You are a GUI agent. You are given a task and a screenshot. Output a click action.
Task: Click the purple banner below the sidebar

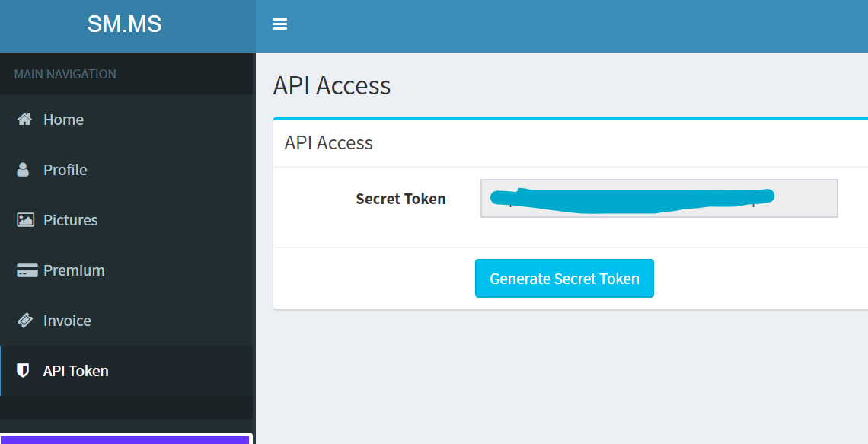point(126,439)
